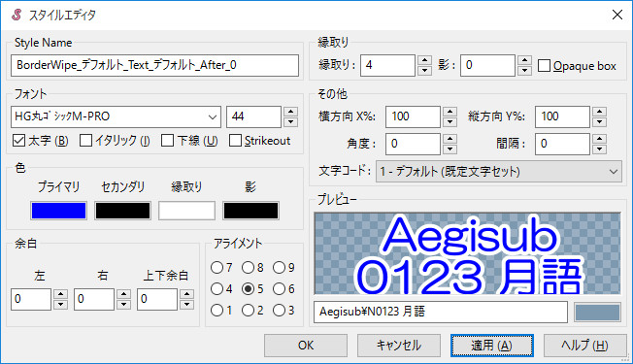Increase 影 shadow value spinner up

click(524, 60)
